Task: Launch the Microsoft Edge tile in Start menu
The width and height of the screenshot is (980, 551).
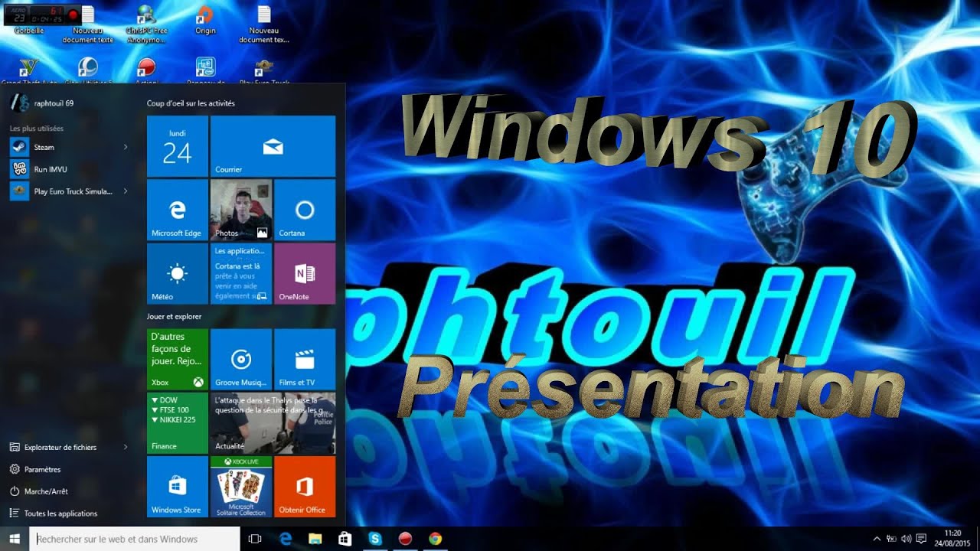Action: [x=177, y=210]
